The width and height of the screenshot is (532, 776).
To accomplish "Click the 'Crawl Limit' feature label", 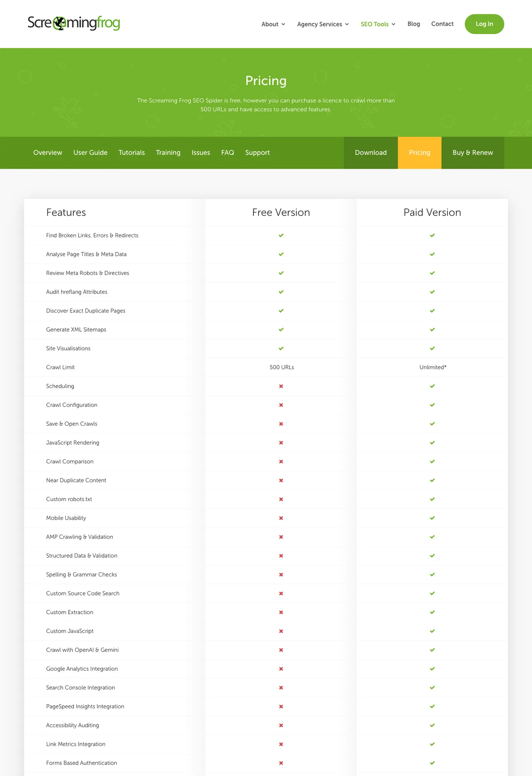I will click(x=60, y=367).
